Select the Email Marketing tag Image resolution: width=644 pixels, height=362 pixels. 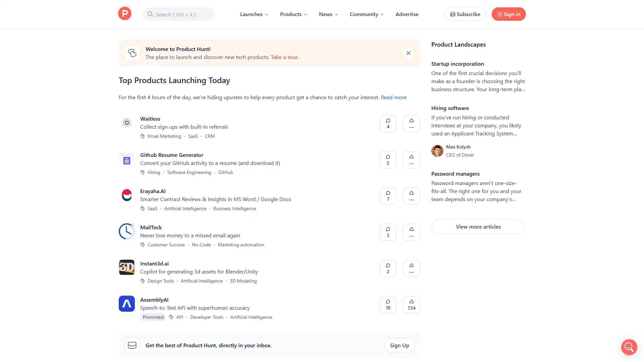(164, 136)
